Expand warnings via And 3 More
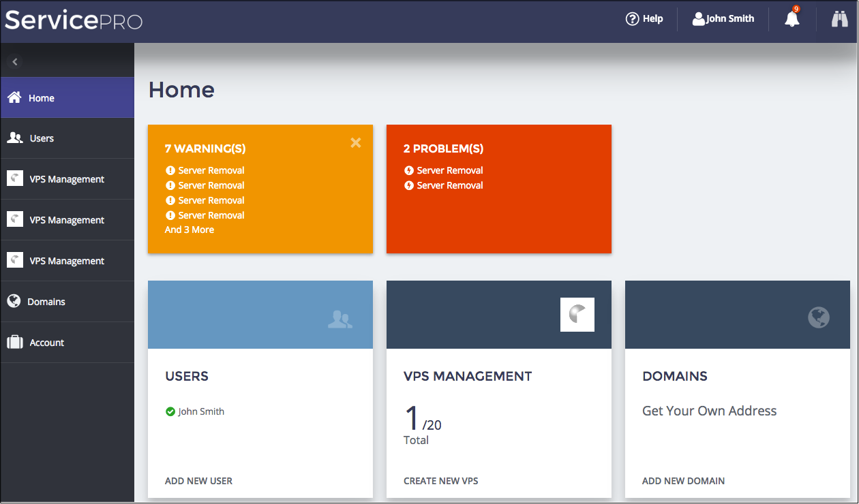Viewport: 859px width, 504px height. click(x=190, y=230)
